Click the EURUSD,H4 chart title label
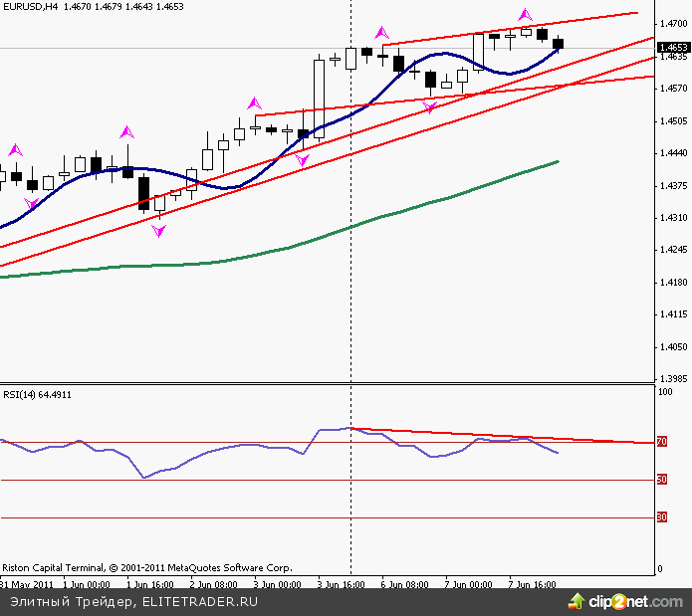The image size is (692, 616). pyautogui.click(x=30, y=7)
